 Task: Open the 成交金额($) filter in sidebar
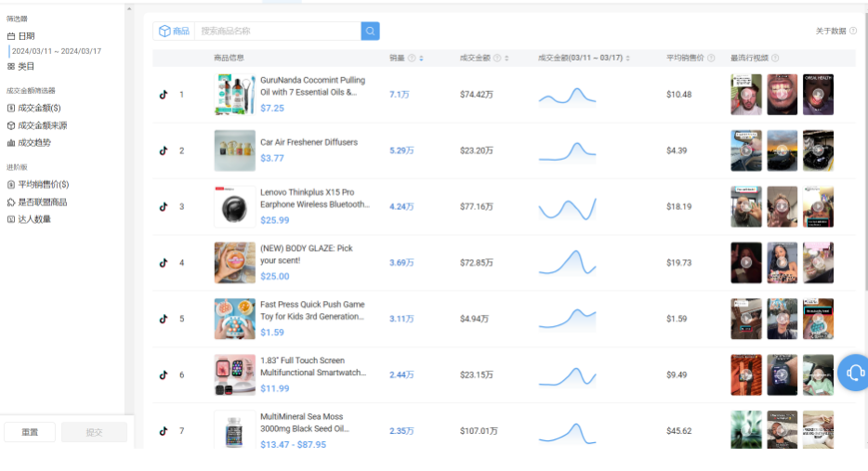tap(39, 108)
